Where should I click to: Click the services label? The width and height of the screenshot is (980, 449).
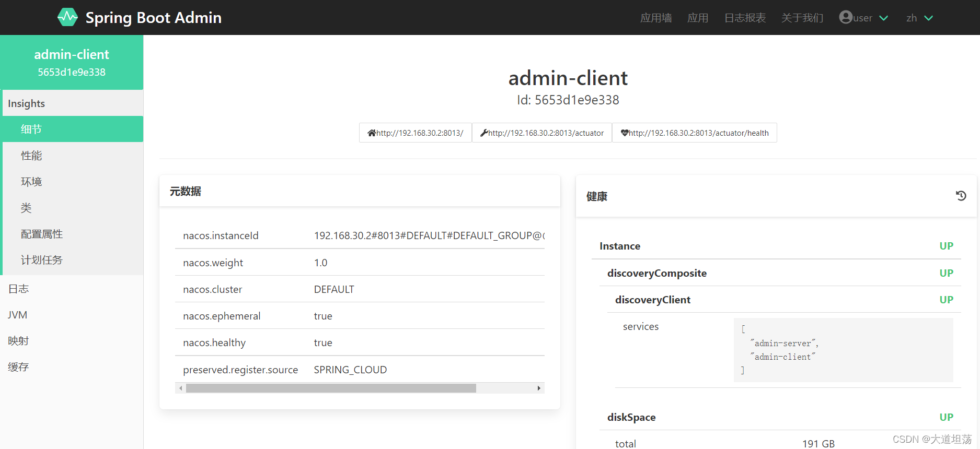coord(641,326)
